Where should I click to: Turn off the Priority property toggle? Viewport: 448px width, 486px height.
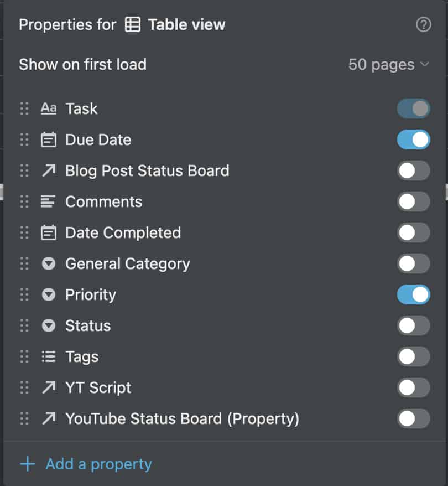(x=413, y=294)
